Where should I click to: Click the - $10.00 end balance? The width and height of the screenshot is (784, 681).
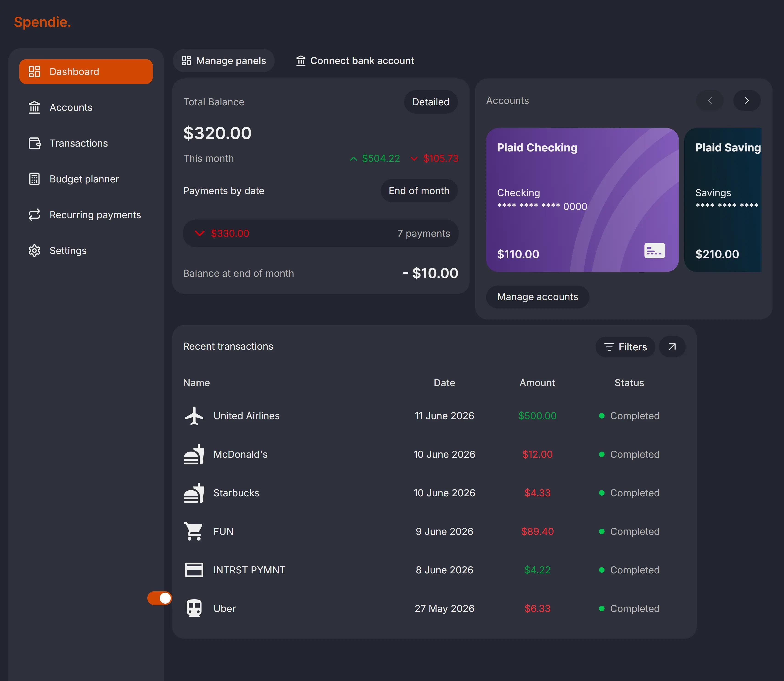pyautogui.click(x=430, y=273)
